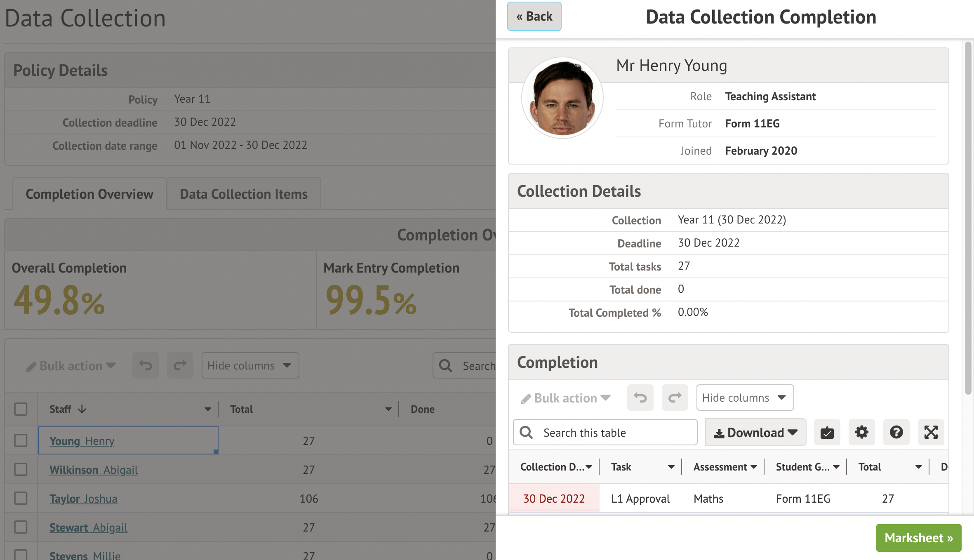Open Wilkinson Abigail's record
974x560 pixels.
94,470
